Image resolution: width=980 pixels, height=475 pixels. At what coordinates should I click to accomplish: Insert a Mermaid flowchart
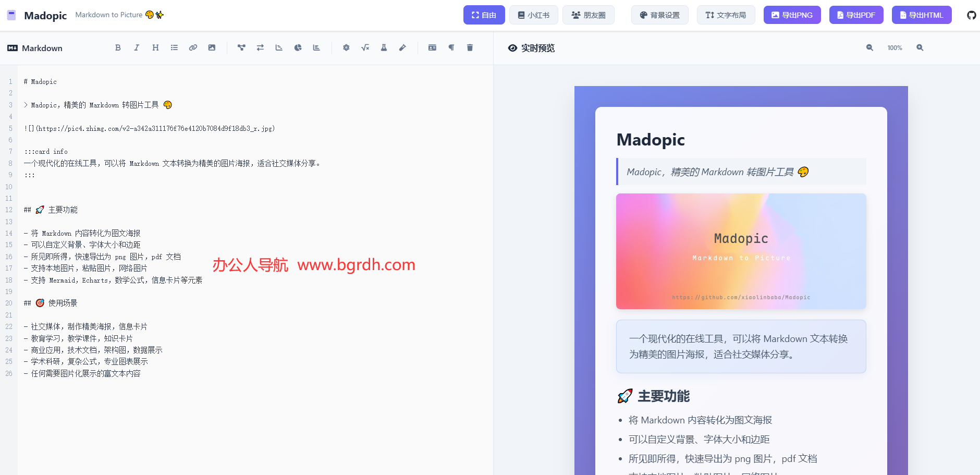click(x=241, y=47)
